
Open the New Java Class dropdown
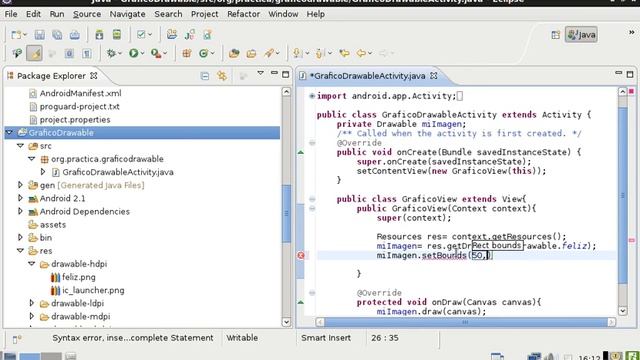tap(212, 53)
